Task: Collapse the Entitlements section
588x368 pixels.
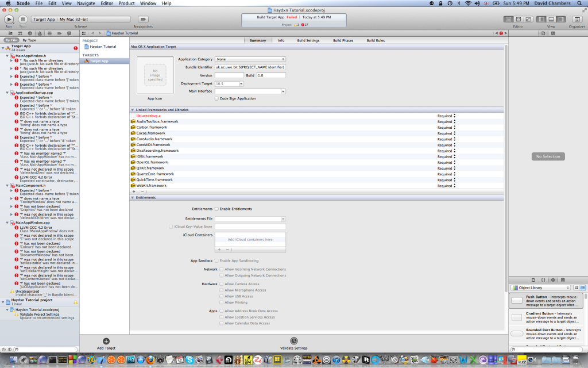Action: (x=133, y=198)
